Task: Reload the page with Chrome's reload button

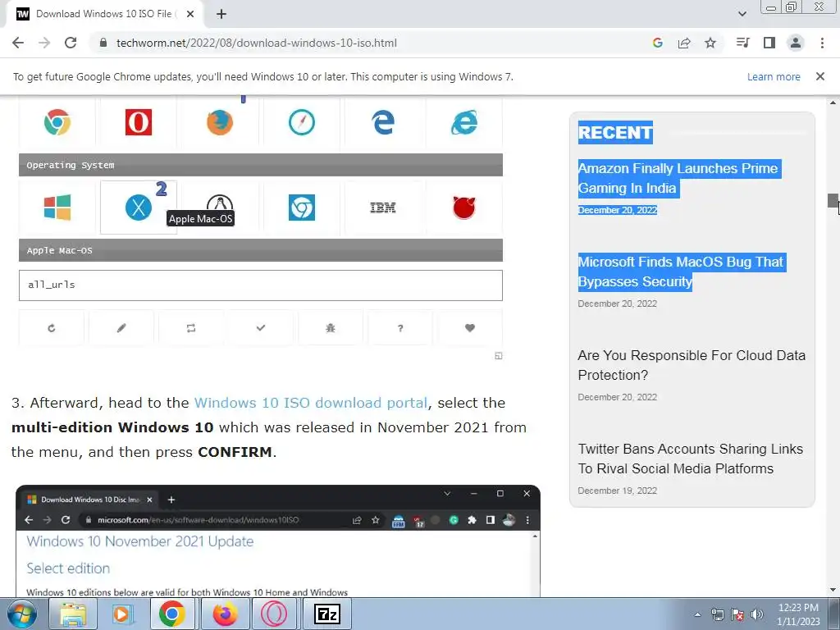Action: [71, 43]
